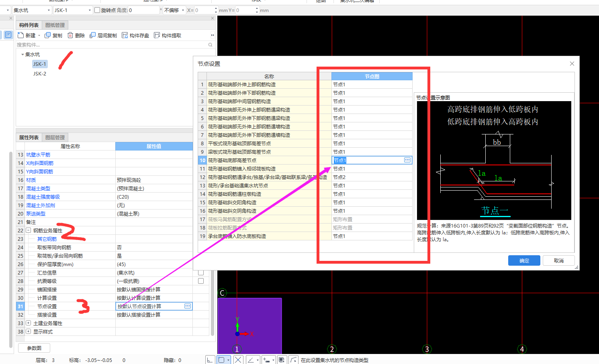Image resolution: width=599 pixels, height=364 pixels.
Task: Click the angle tool icon in status bar
Action: (251, 360)
